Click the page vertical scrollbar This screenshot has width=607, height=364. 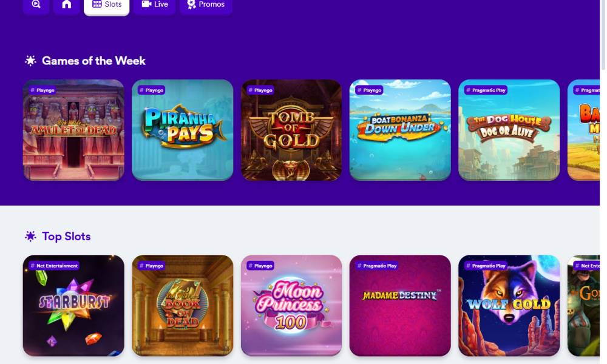click(x=603, y=35)
